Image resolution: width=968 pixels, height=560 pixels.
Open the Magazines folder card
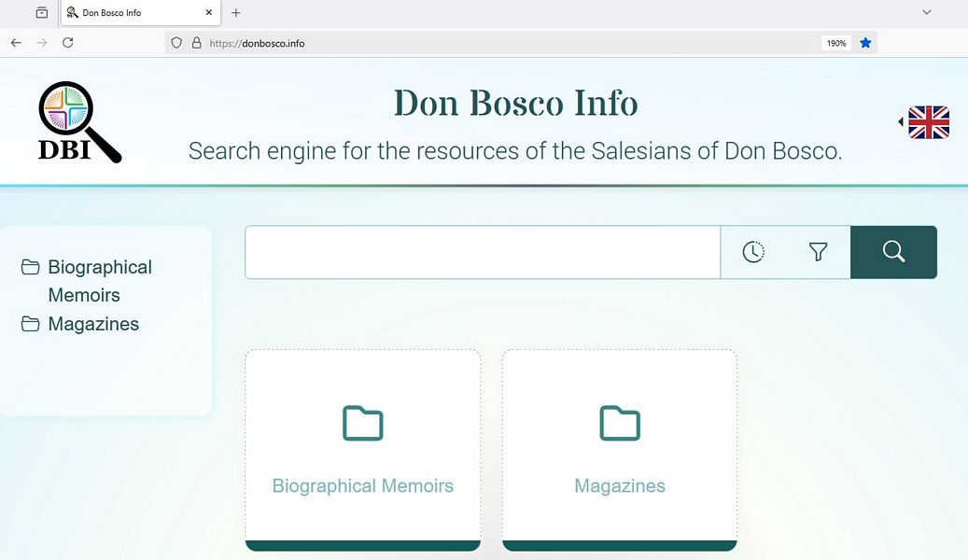pyautogui.click(x=620, y=450)
